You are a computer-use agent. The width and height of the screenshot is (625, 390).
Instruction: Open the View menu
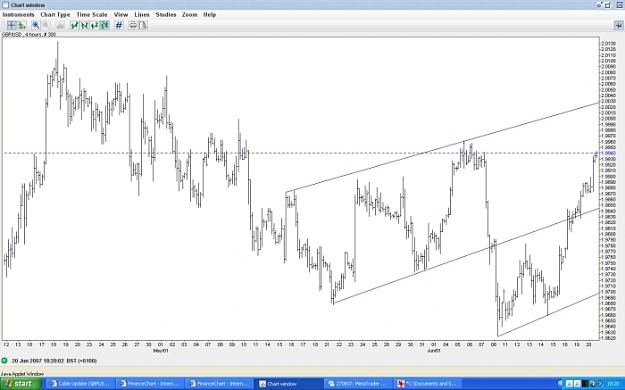121,14
